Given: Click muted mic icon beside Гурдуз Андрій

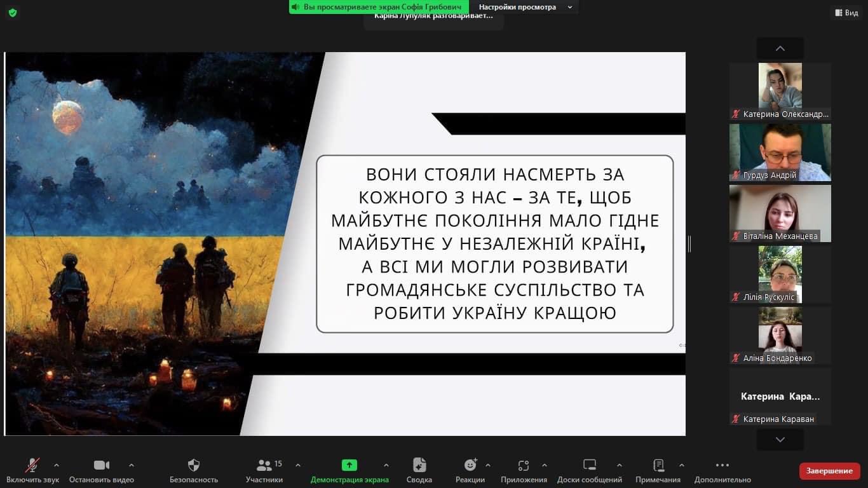Looking at the screenshot, I should coord(736,175).
